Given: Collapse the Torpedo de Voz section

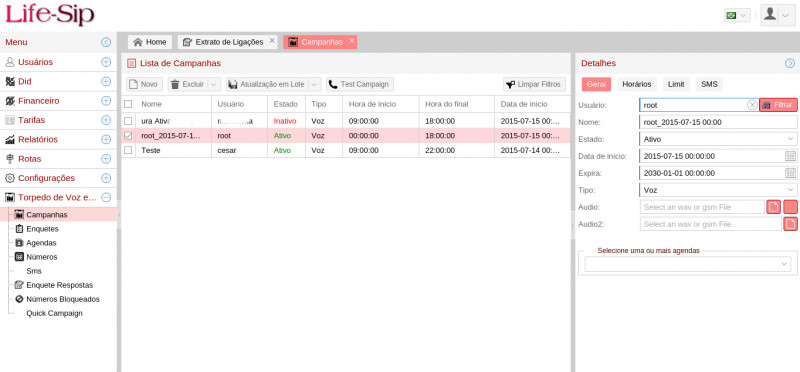Looking at the screenshot, I should 106,197.
